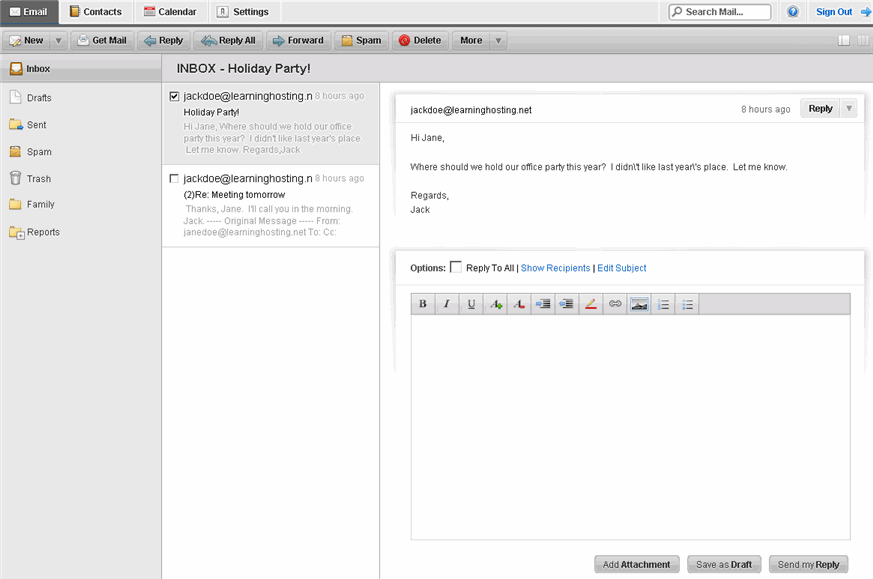Viewport: 873px width, 579px height.
Task: Open the help icon beside search box
Action: (x=793, y=12)
